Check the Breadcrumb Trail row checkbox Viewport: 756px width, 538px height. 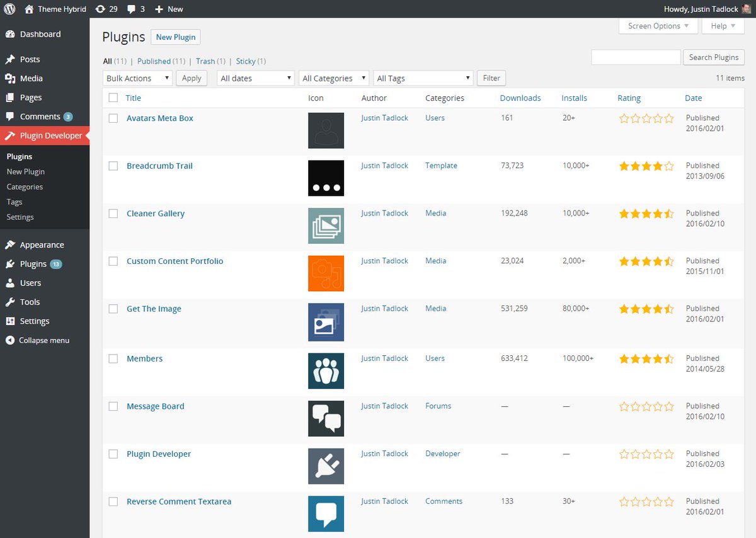[113, 166]
